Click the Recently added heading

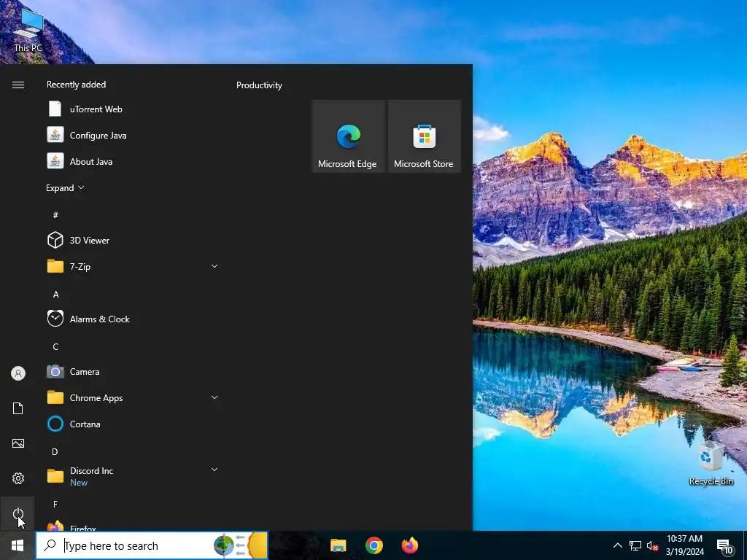point(76,85)
